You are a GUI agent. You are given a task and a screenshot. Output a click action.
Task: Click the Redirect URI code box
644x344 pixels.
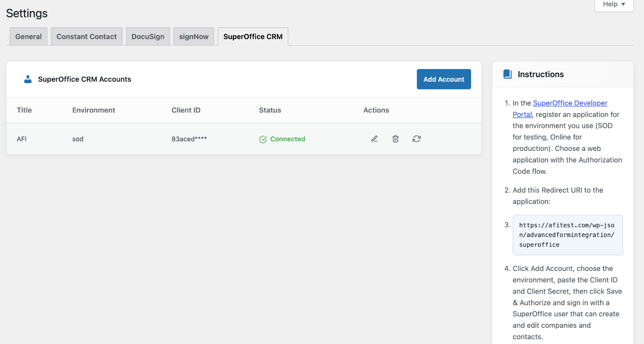568,235
